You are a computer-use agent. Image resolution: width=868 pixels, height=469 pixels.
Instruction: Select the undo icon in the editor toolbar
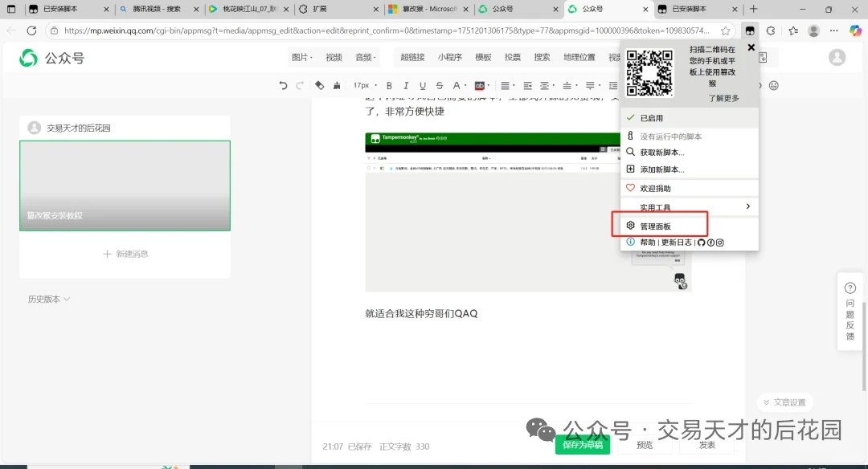tap(283, 85)
